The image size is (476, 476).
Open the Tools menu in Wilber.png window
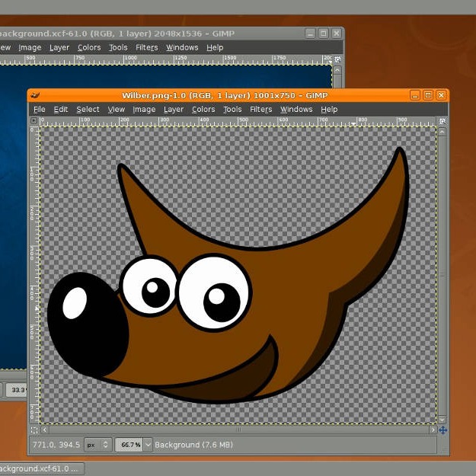(232, 110)
